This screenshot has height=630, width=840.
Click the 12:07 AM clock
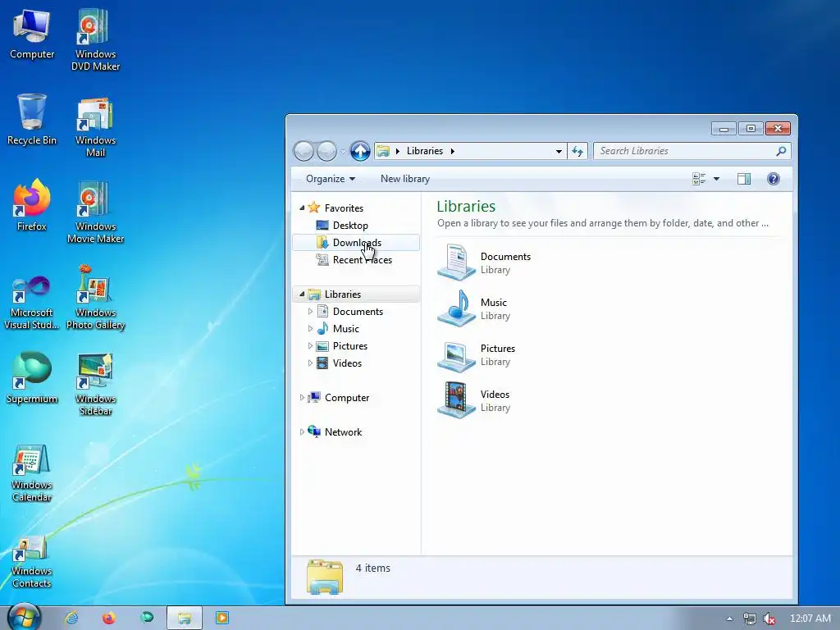tap(810, 619)
